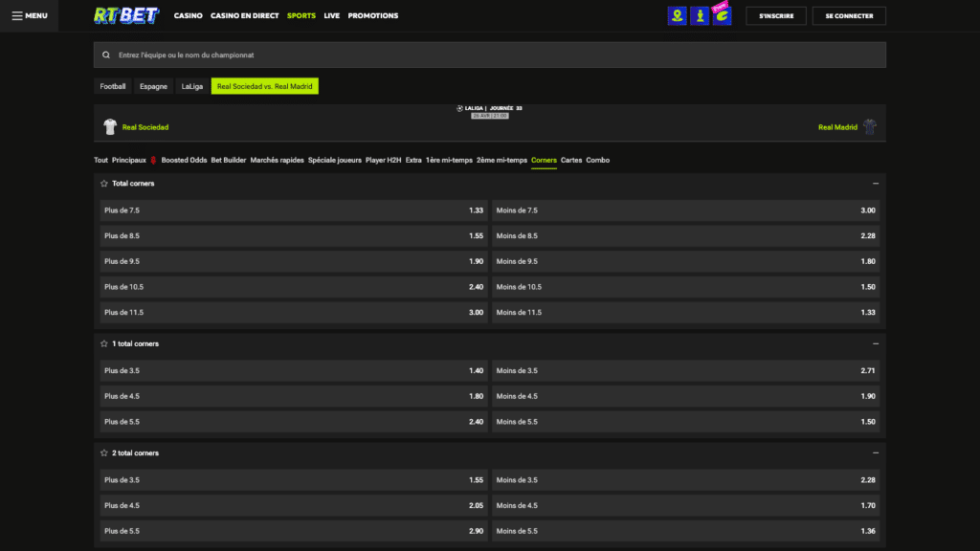Open the CASINO menu item
The width and height of the screenshot is (980, 551).
coord(189,15)
